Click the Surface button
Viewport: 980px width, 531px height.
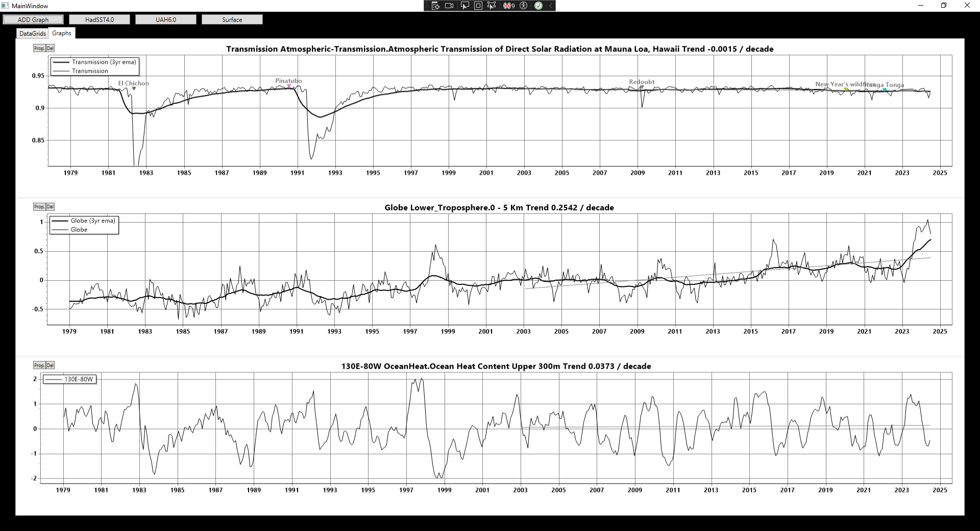(232, 19)
